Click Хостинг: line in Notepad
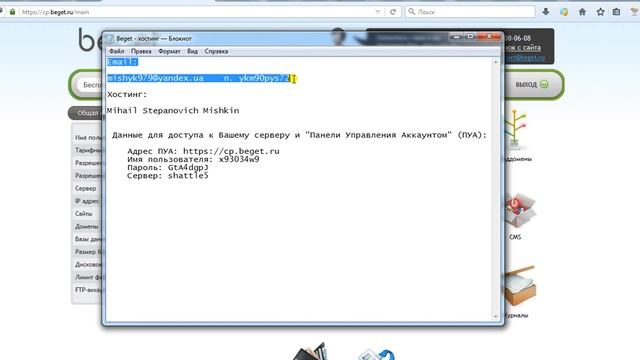The height and width of the screenshot is (360, 640). tap(127, 94)
